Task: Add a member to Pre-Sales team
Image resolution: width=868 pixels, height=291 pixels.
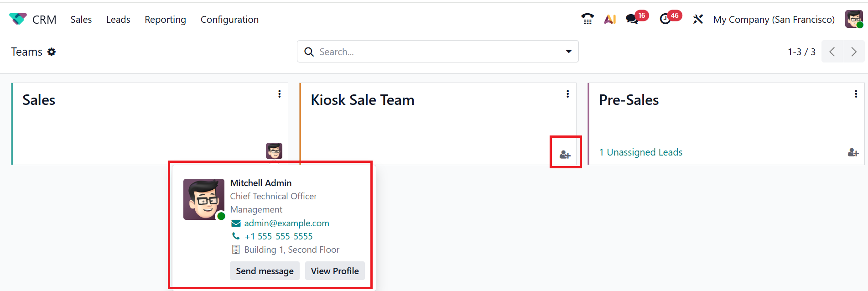Action: [x=853, y=152]
